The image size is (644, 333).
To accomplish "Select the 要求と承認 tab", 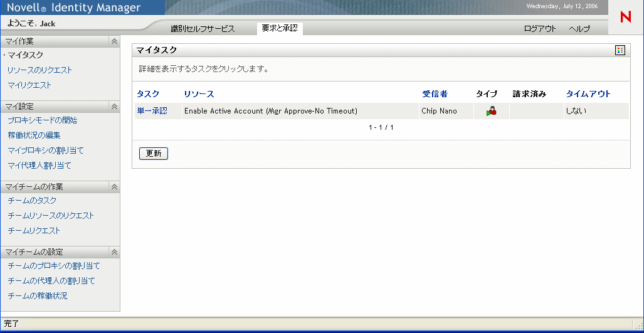I will (280, 28).
